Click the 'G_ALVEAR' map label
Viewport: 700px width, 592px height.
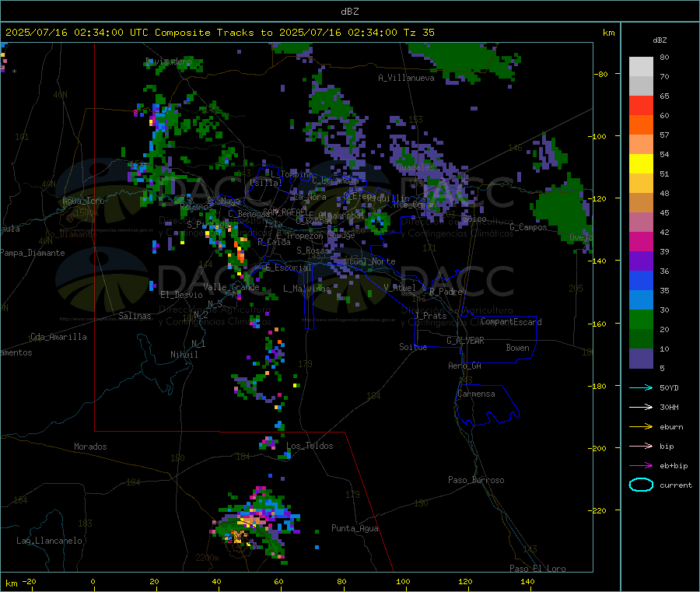465,341
